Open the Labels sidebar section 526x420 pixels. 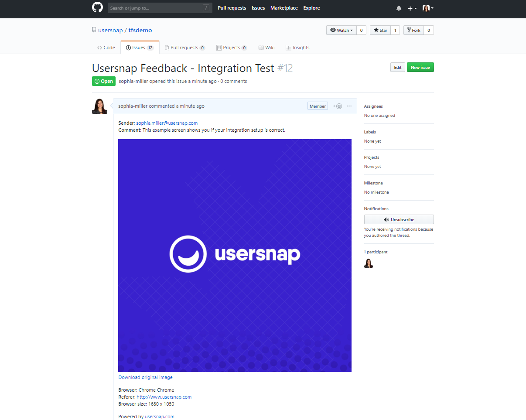pyautogui.click(x=370, y=132)
